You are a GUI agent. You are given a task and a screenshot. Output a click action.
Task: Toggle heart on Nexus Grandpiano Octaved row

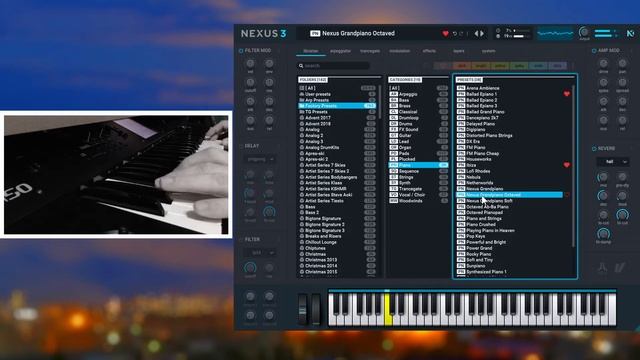[x=567, y=195]
